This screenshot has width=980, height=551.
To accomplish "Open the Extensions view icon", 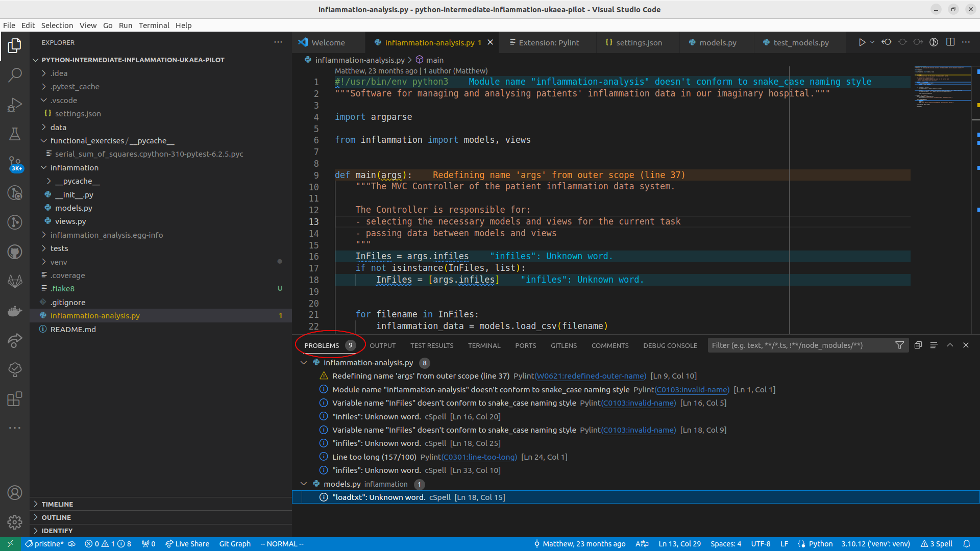I will (x=15, y=399).
